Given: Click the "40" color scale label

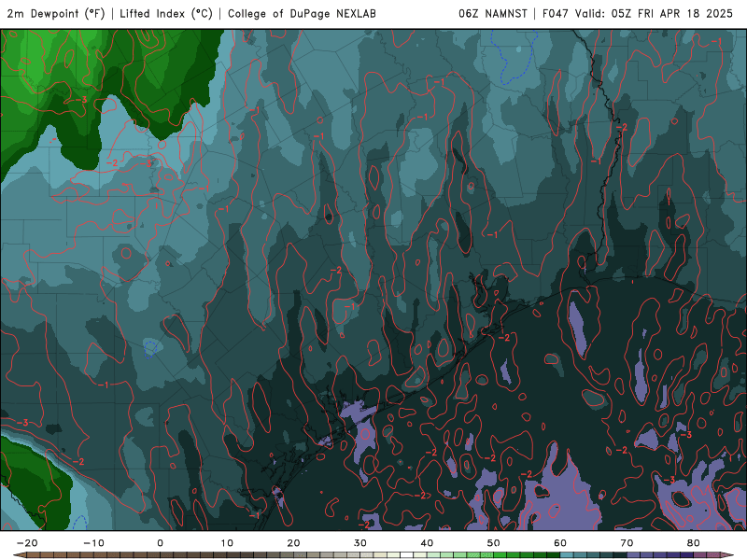Looking at the screenshot, I should (x=427, y=543).
